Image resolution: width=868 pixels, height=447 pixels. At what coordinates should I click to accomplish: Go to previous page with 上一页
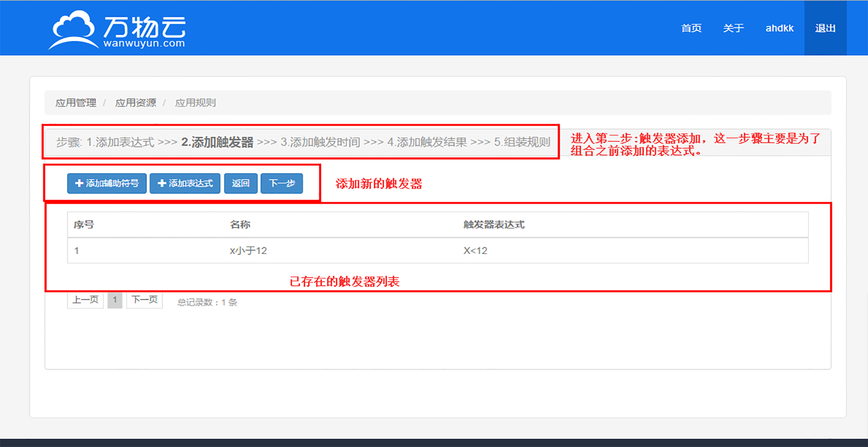point(85,300)
